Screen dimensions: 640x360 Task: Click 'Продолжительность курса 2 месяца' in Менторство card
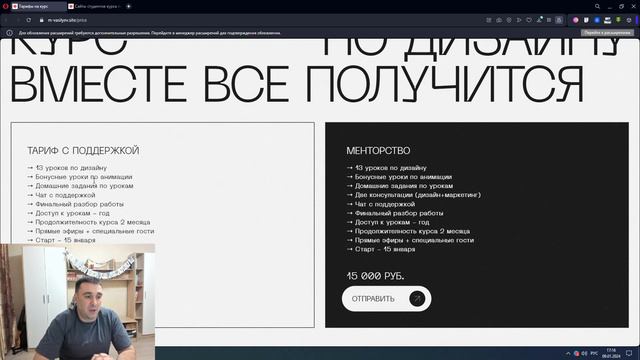tap(408, 231)
